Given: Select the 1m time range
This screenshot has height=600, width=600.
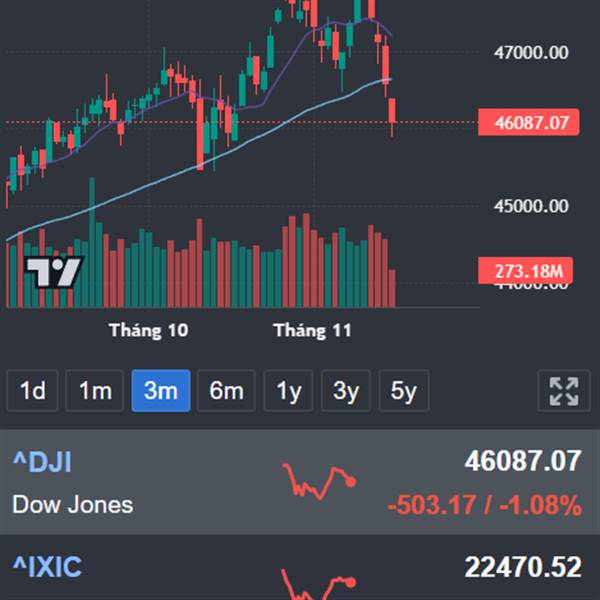Looking at the screenshot, I should 95,391.
